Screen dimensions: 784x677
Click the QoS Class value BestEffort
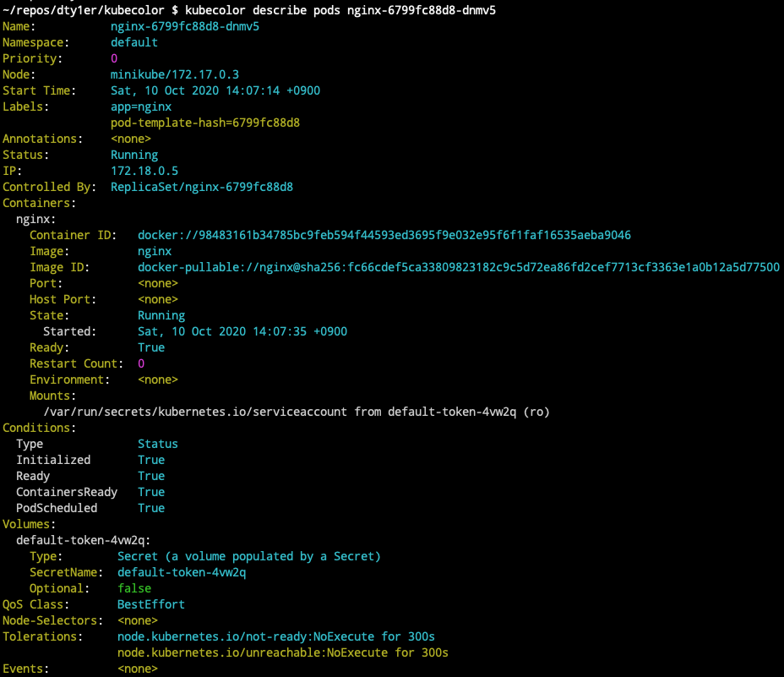[x=151, y=604]
